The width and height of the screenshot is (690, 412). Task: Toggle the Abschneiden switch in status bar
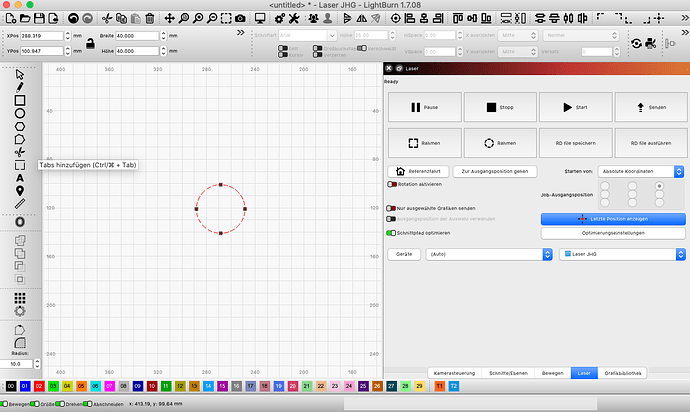tap(88, 404)
